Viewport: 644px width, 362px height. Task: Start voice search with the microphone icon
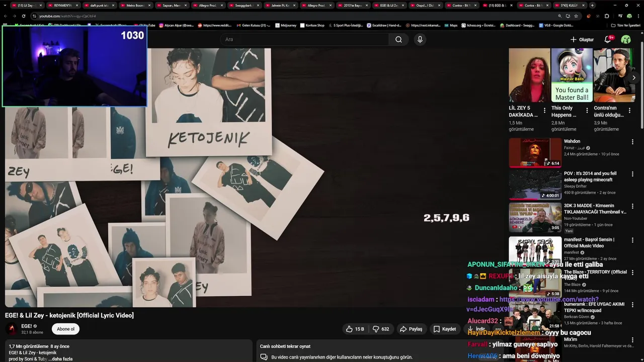pyautogui.click(x=420, y=39)
